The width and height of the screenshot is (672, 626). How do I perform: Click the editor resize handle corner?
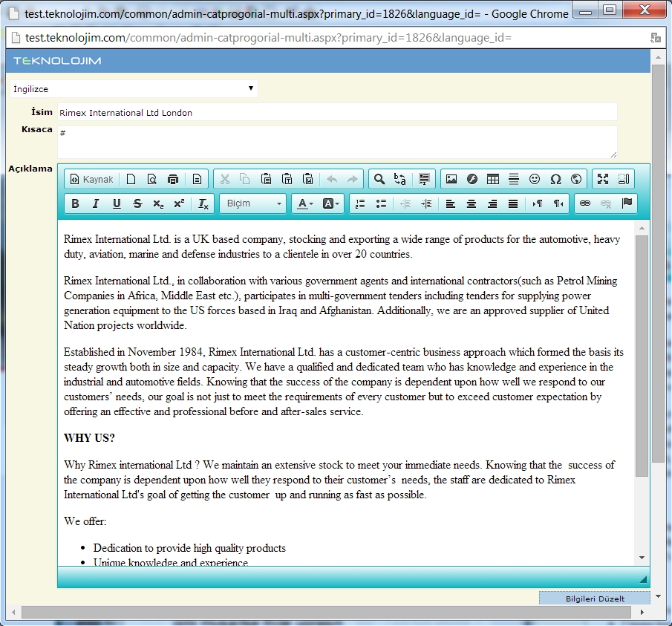pos(643,579)
